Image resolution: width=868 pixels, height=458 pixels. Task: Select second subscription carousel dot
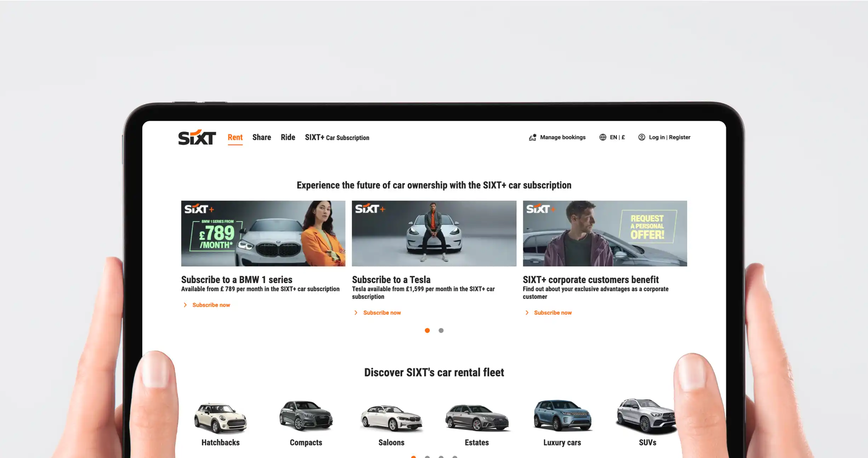tap(441, 330)
